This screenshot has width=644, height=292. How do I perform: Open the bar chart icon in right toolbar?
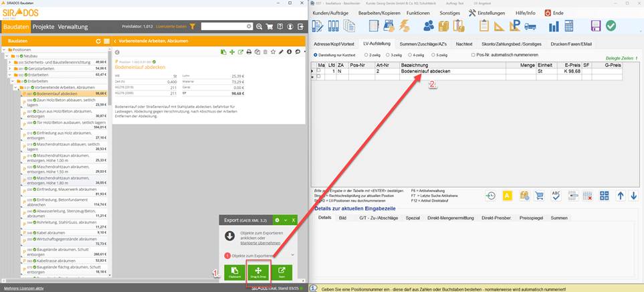coord(554,26)
